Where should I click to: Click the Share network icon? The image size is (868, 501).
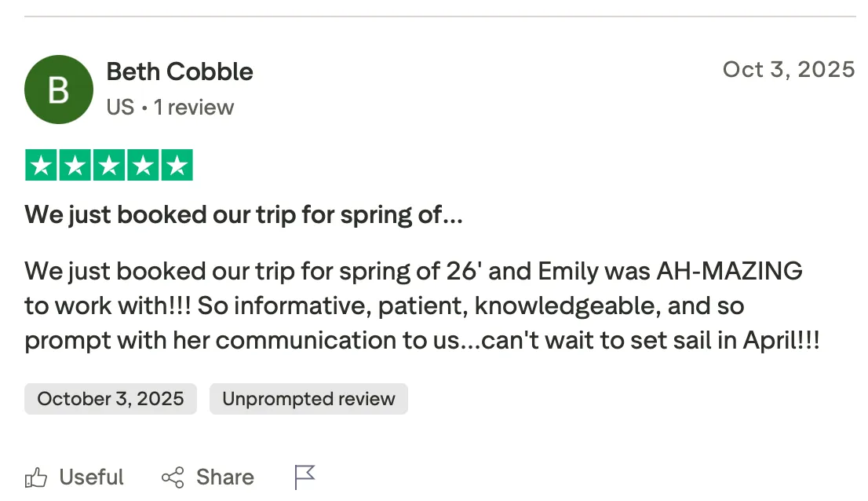click(x=173, y=477)
